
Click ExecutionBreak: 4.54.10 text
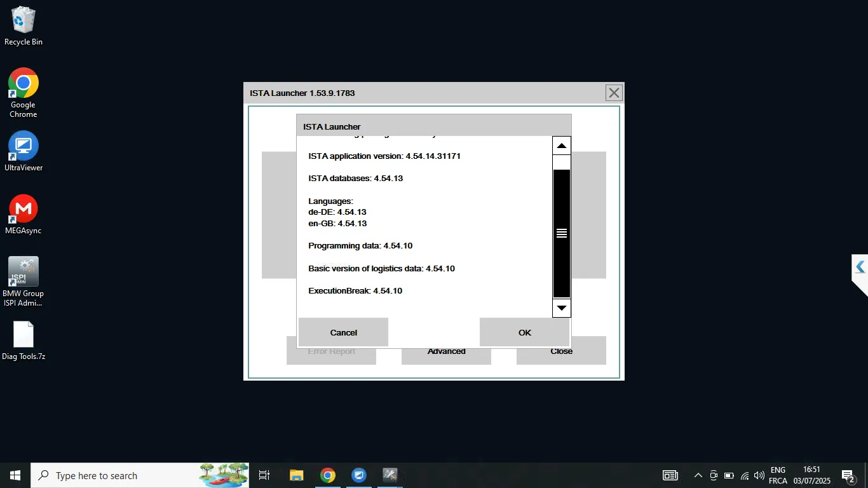pyautogui.click(x=355, y=291)
